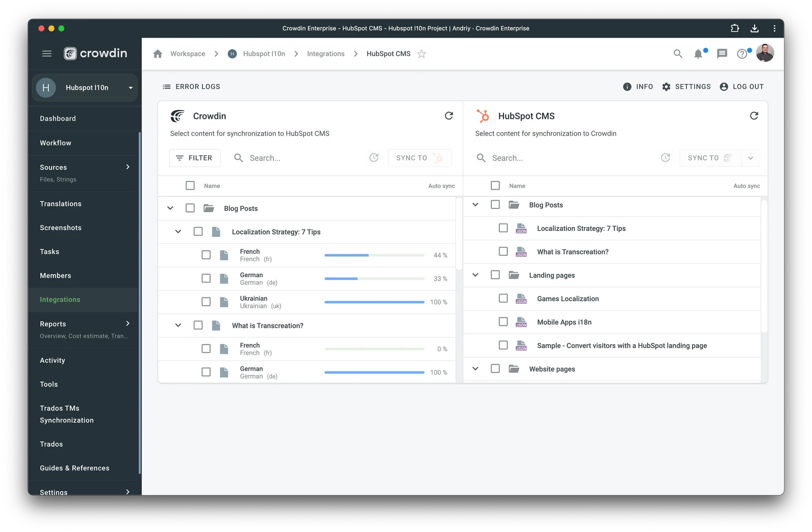812x532 pixels.
Task: Open messages chat icon
Action: tap(722, 54)
